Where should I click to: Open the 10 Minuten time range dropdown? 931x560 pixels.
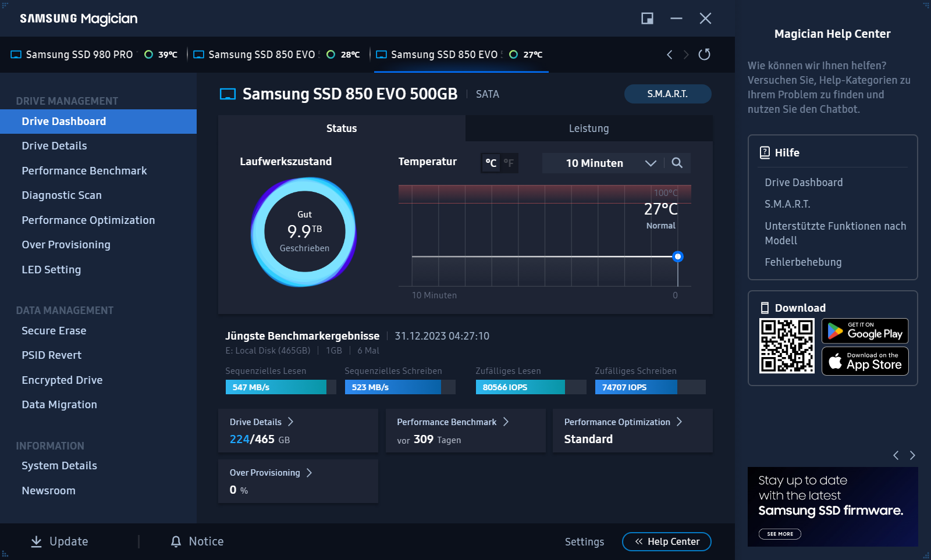602,163
